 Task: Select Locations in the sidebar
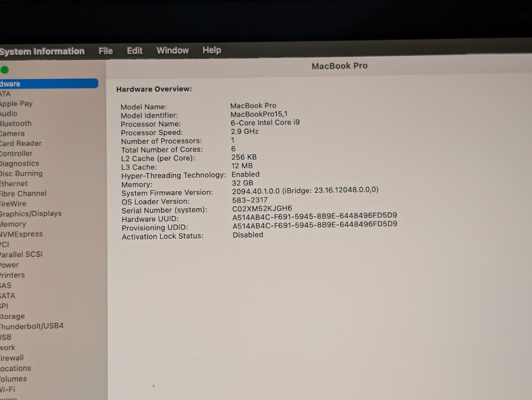point(16,369)
